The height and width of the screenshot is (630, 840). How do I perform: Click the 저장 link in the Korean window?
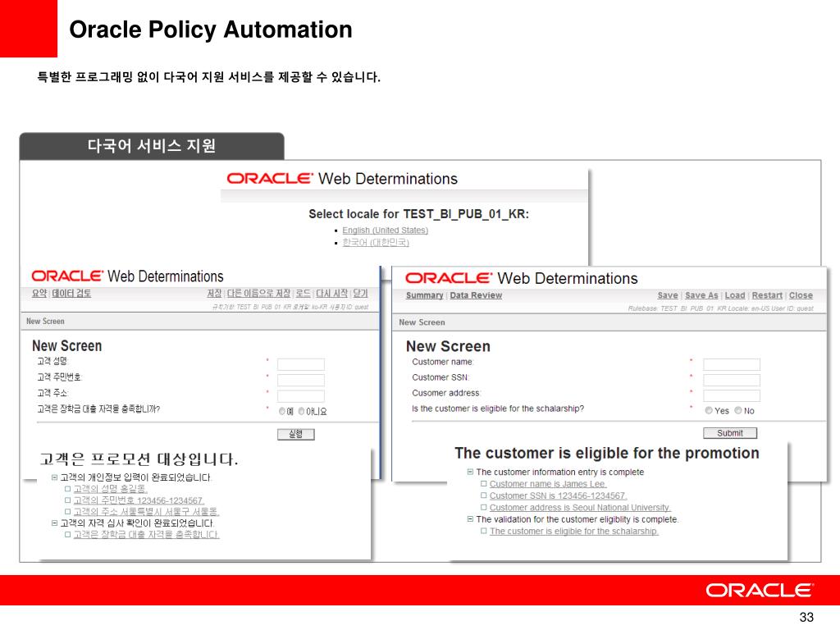pos(214,293)
